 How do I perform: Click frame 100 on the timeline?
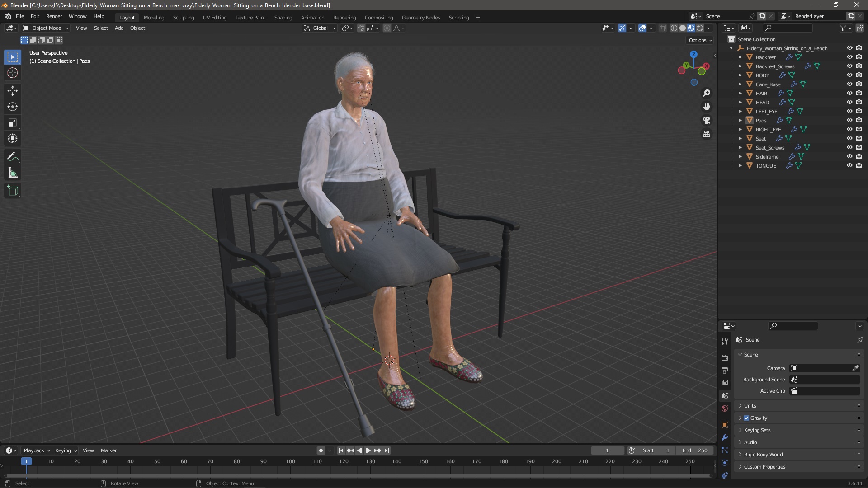pos(290,462)
